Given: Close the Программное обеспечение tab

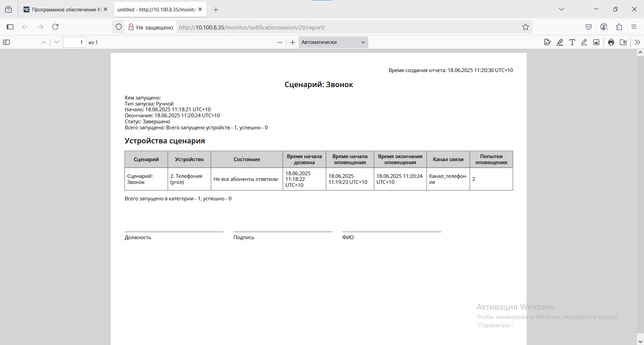Looking at the screenshot, I should (106, 9).
